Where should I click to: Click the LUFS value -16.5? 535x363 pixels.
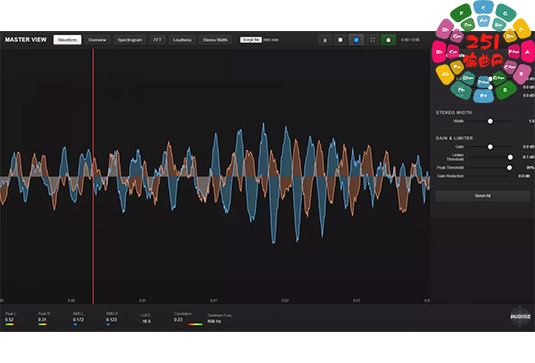click(146, 321)
